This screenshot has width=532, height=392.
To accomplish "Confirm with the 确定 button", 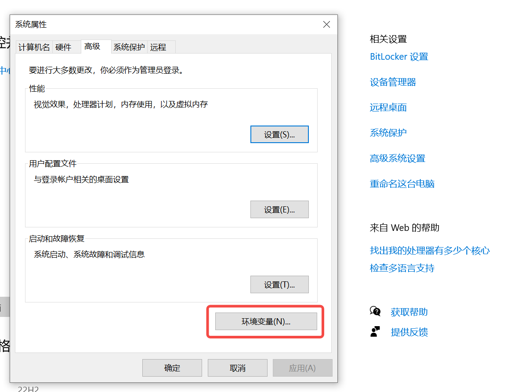I will (x=172, y=368).
